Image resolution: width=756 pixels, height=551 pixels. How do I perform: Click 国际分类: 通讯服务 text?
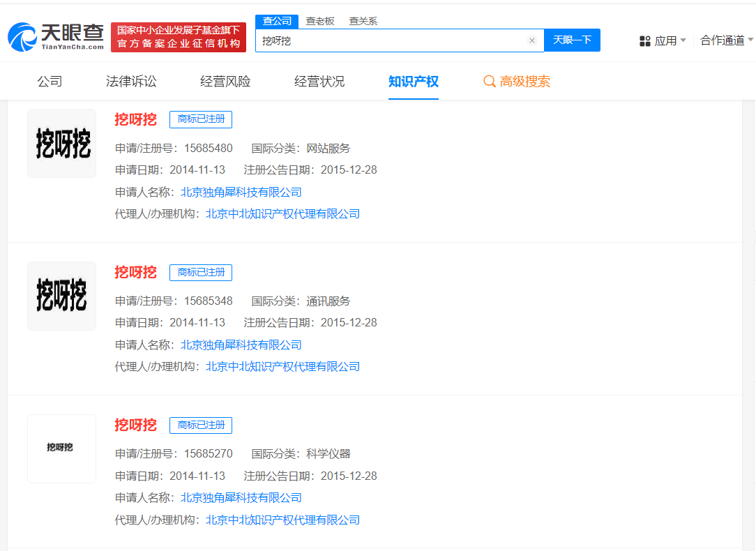point(301,301)
